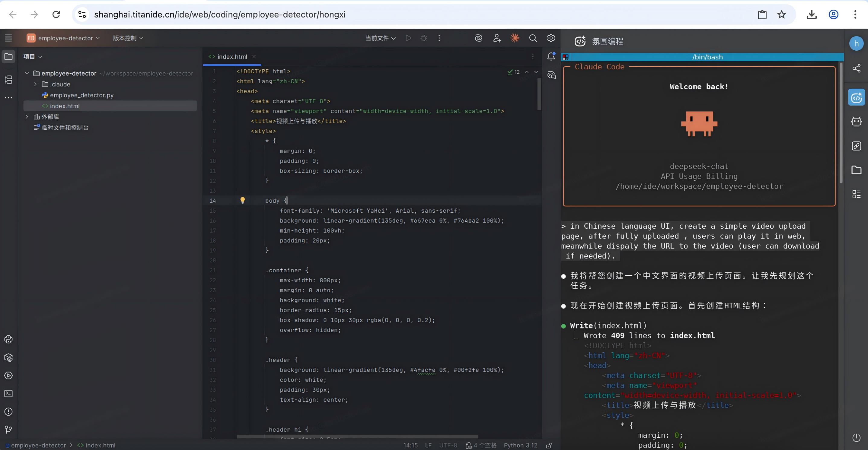Open the 版本控制 menu
Image resolution: width=868 pixels, height=450 pixels.
128,38
